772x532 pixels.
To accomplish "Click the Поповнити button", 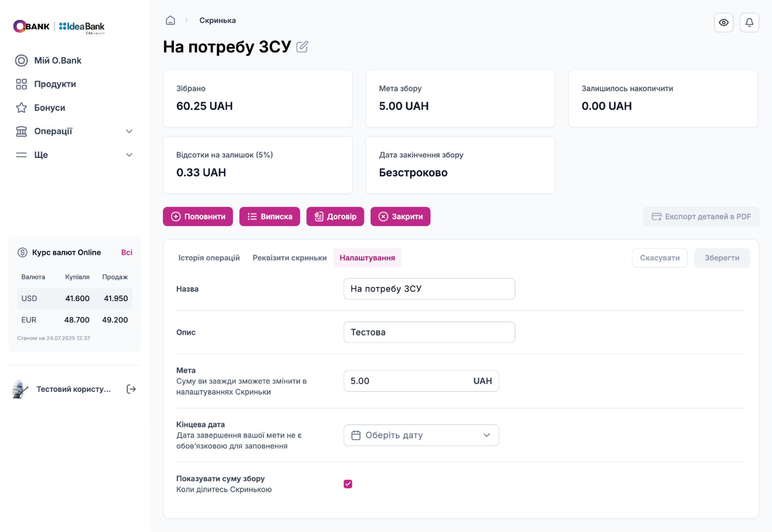I will point(198,217).
